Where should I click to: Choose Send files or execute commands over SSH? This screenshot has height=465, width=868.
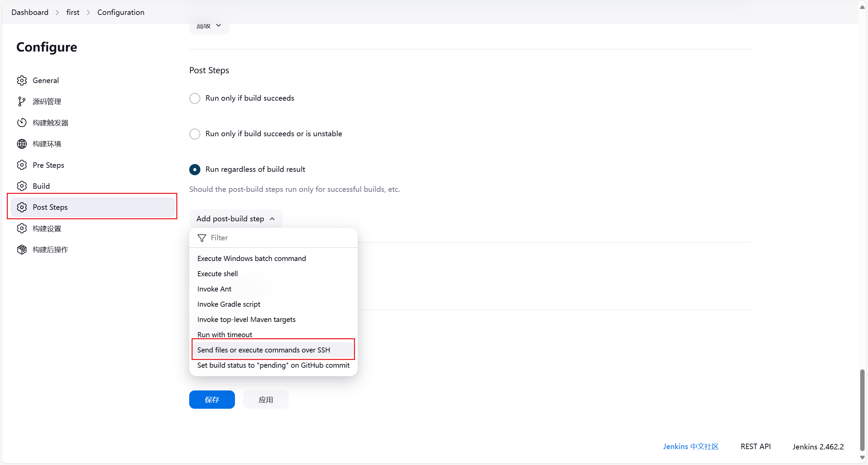(x=263, y=350)
